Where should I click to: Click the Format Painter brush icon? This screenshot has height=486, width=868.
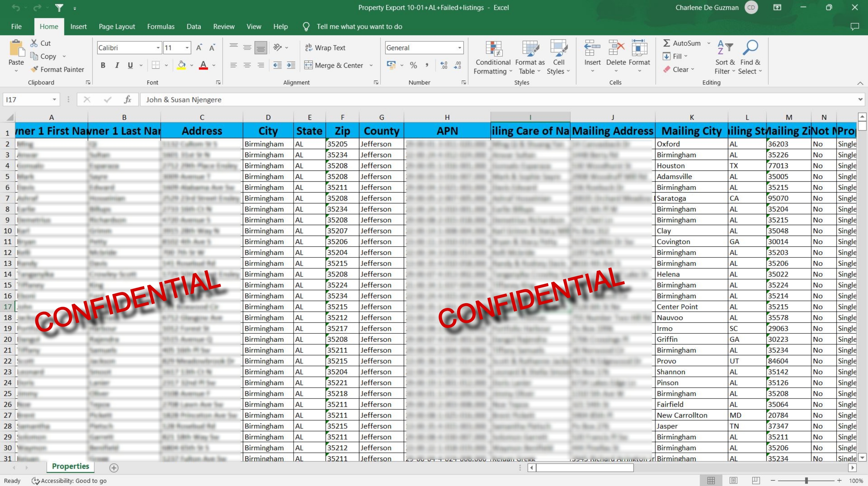click(x=34, y=69)
